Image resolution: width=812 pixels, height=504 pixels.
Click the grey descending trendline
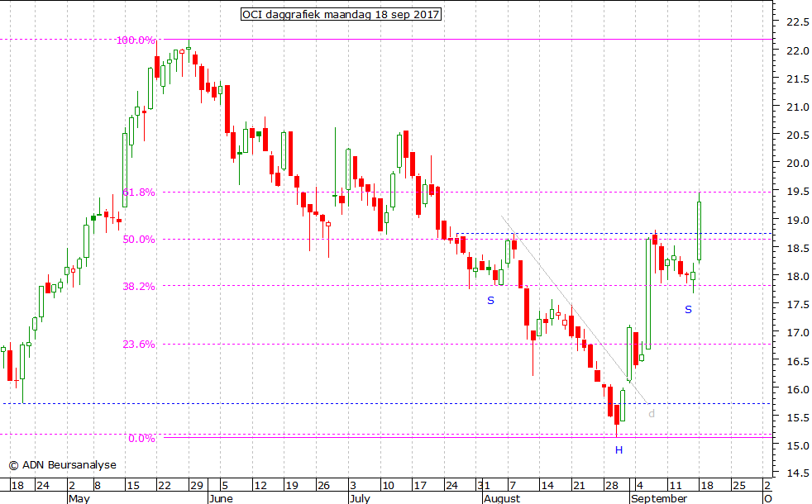click(x=574, y=309)
